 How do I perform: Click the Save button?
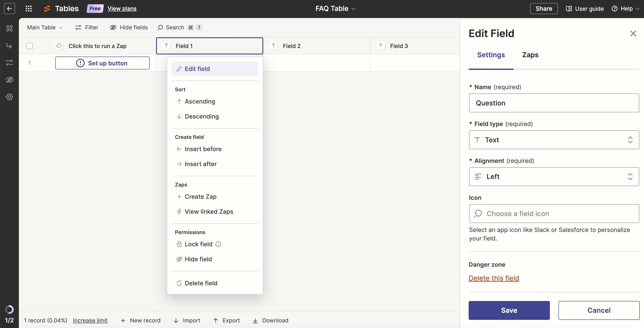click(x=509, y=310)
